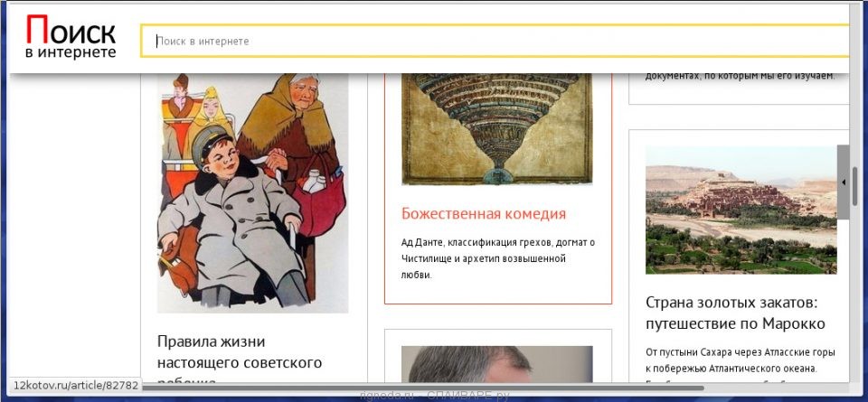Screen dimensions: 868x402
Task: Open the gray-haired man portrait thumbnail
Action: coord(496,365)
